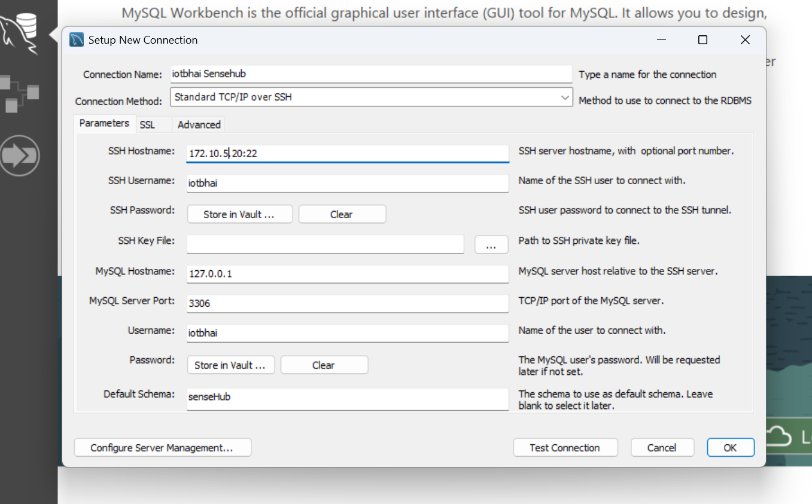Open the Models view sidebar icon
812x504 pixels.
pyautogui.click(x=19, y=93)
